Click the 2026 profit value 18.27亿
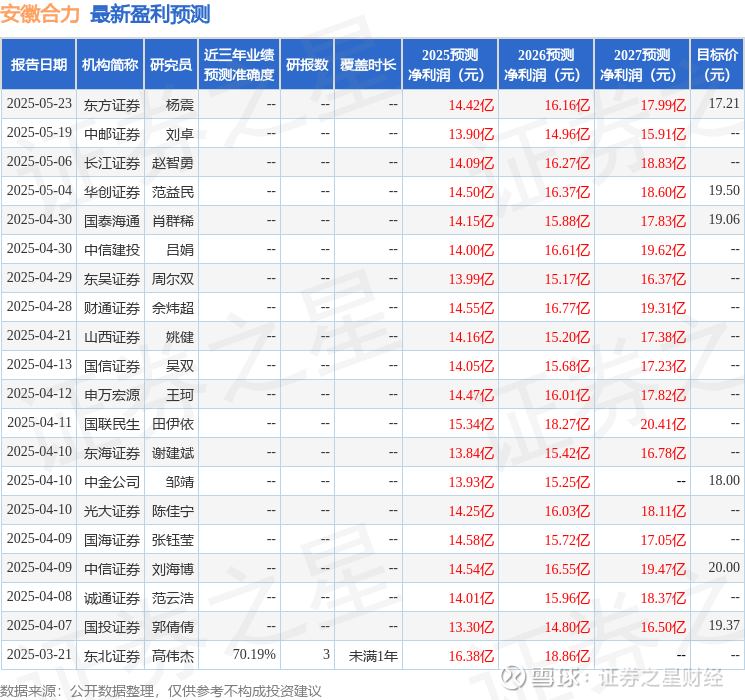 [567, 424]
